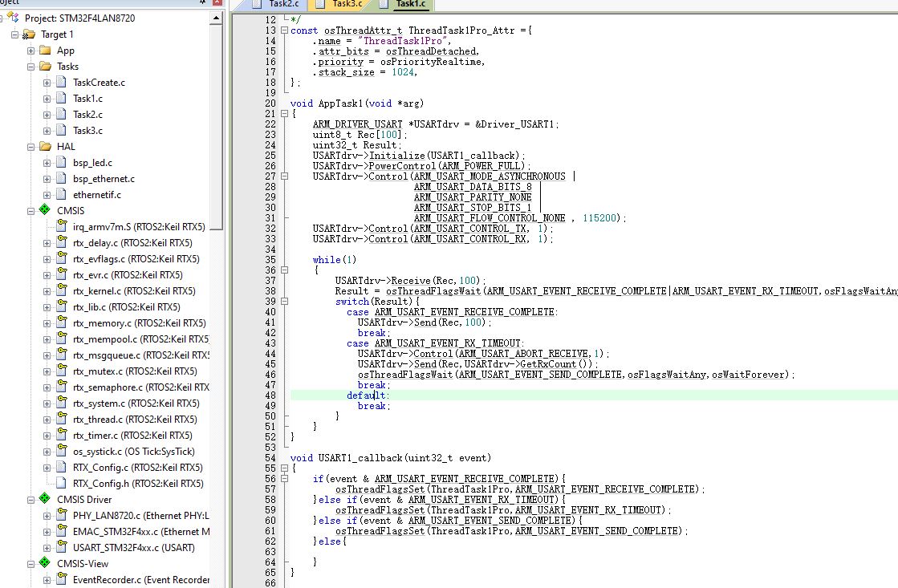
Task: Collapse the Target 1 tree node
Action: [15, 34]
